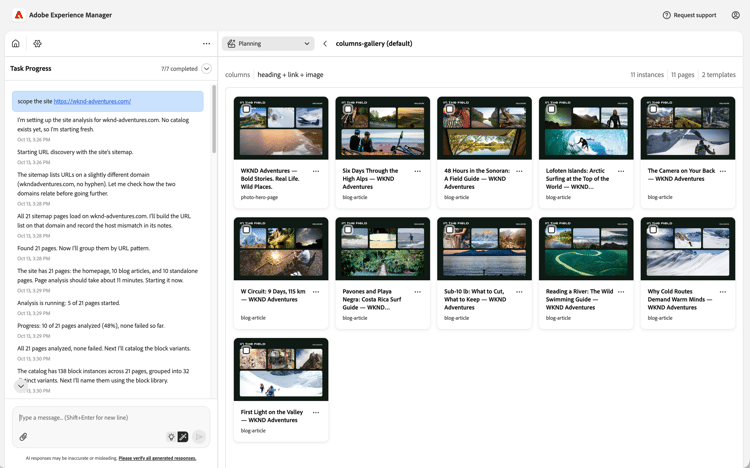The width and height of the screenshot is (750, 468).
Task: Open the wknd-adventures.com link
Action: click(92, 101)
